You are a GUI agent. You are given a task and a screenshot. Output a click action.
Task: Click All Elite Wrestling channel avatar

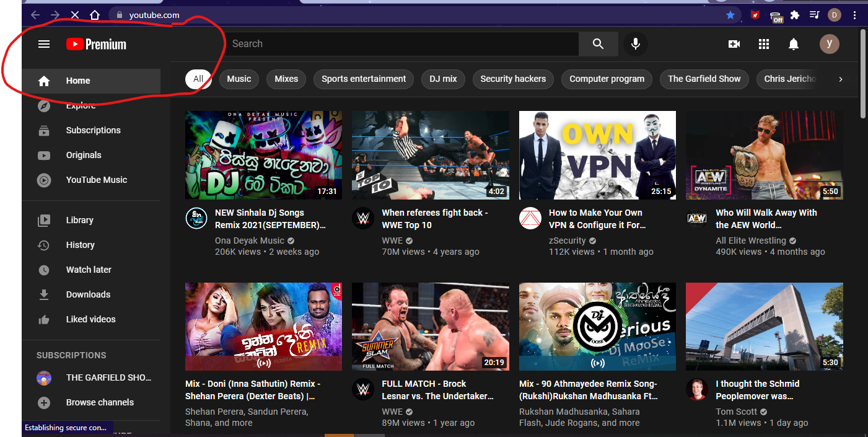(x=697, y=218)
